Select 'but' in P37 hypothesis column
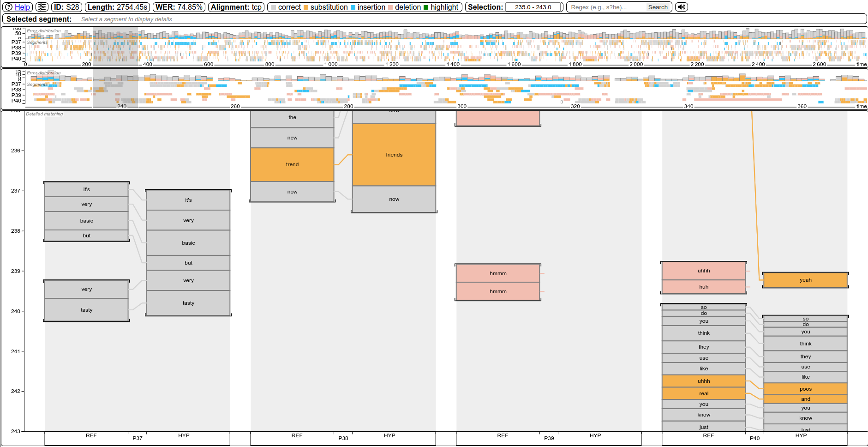The width and height of the screenshot is (868, 447). click(188, 263)
